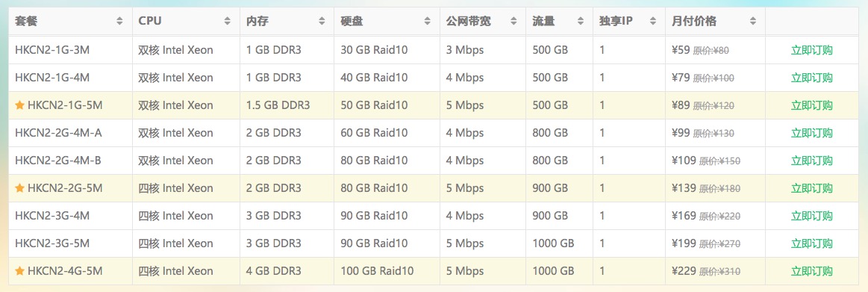Viewport: 868px width, 292px height.
Task: Order HKCN2-1G-3M via 立即订购
Action: pyautogui.click(x=811, y=50)
